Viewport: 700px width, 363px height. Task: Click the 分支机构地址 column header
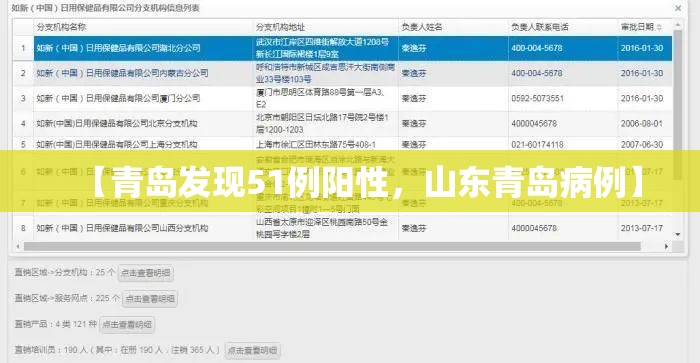tap(280, 27)
